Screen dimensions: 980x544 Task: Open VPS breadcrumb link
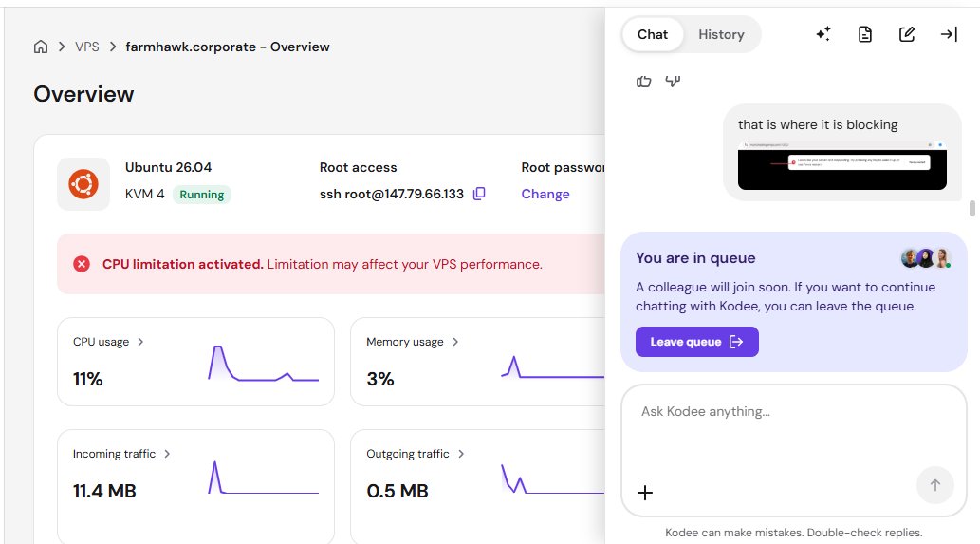87,47
